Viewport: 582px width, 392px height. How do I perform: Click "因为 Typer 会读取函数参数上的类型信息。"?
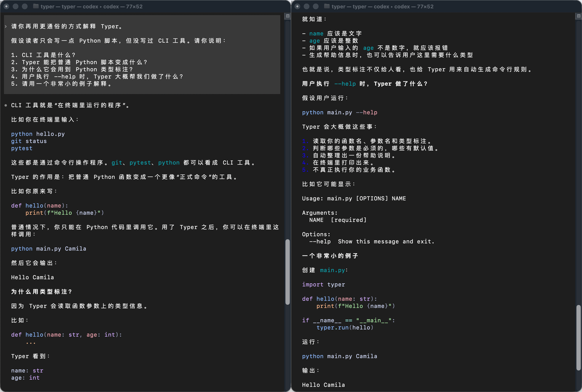(80, 306)
